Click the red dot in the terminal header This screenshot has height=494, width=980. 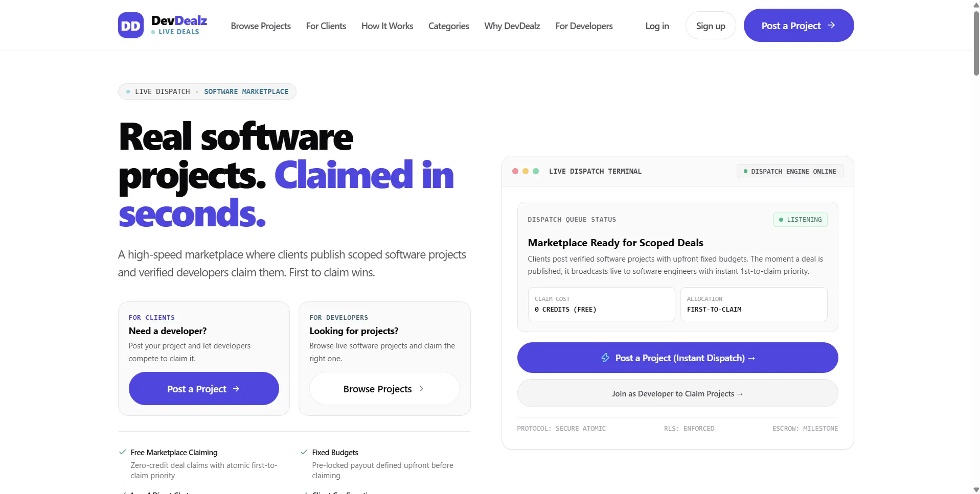pos(515,171)
